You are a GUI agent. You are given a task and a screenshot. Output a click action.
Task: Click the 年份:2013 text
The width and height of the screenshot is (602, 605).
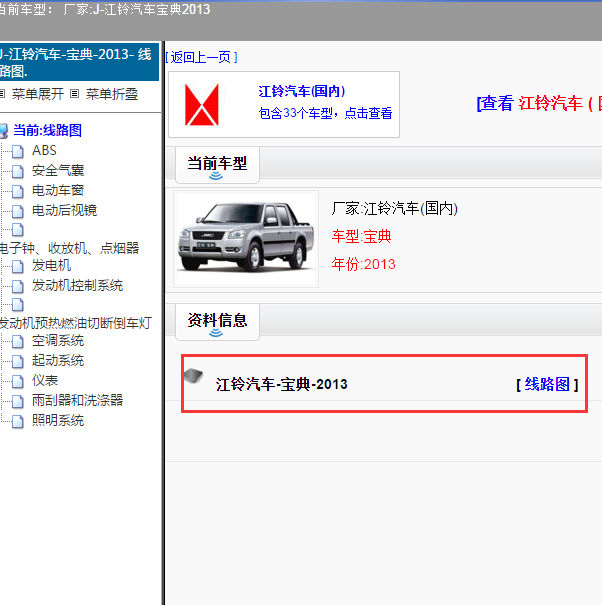click(x=364, y=264)
